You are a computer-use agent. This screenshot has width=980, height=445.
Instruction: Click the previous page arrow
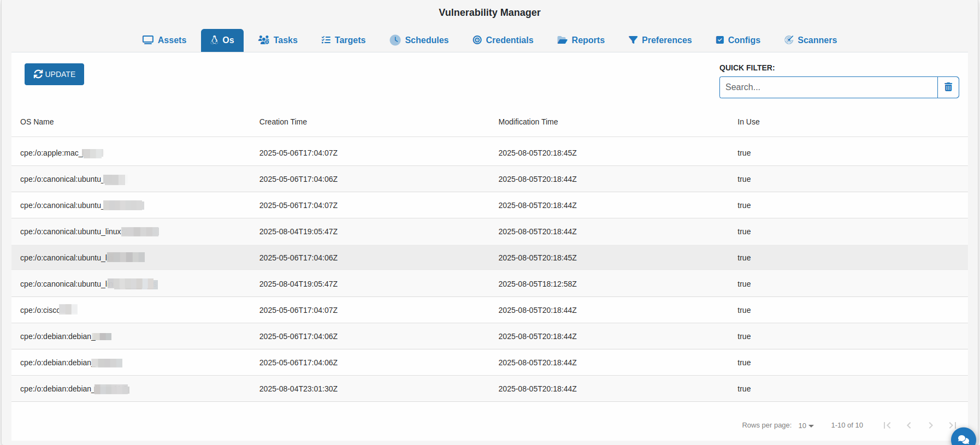909,425
